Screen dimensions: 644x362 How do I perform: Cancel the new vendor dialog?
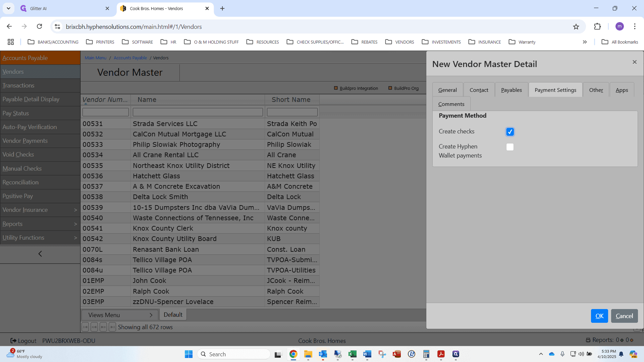click(624, 316)
